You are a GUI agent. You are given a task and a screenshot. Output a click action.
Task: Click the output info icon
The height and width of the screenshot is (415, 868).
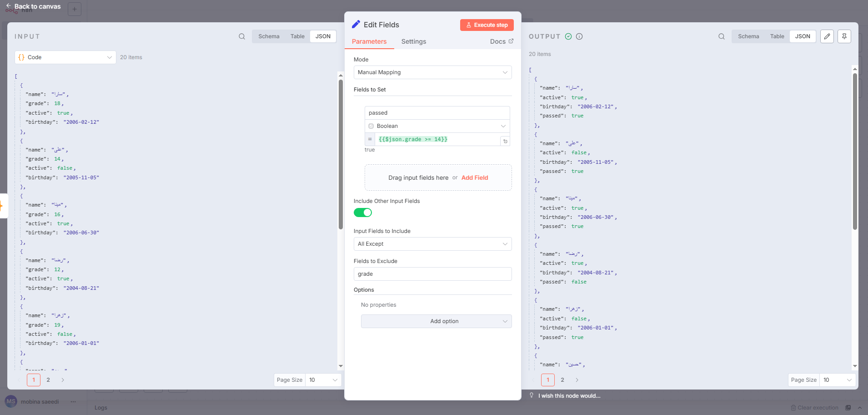pyautogui.click(x=579, y=36)
